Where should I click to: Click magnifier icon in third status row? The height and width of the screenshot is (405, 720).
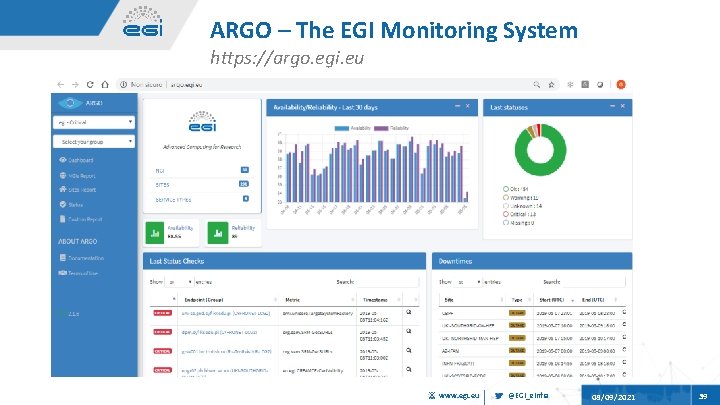pyautogui.click(x=409, y=350)
